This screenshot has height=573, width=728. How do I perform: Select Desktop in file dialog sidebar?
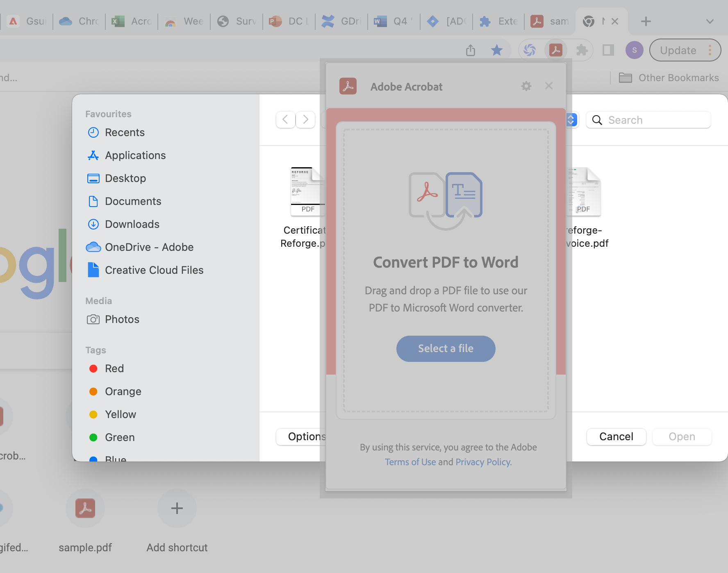[x=117, y=178]
